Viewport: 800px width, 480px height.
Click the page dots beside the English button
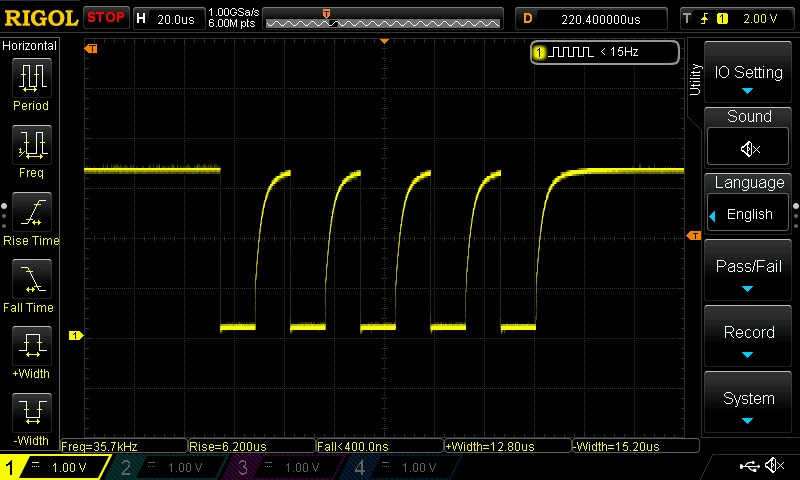796,216
